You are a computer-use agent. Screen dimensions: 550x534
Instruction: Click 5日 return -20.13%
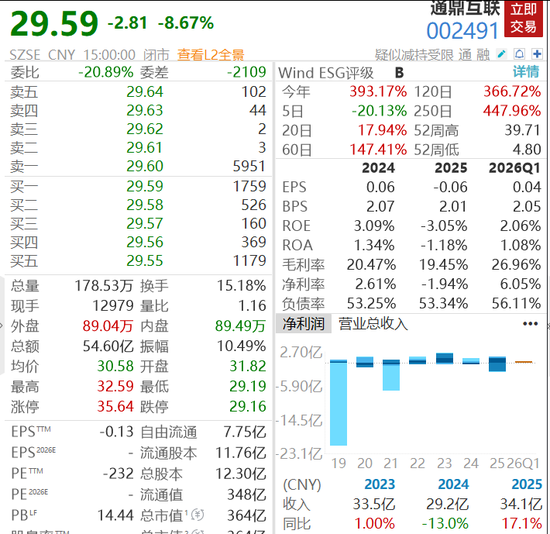pos(380,111)
